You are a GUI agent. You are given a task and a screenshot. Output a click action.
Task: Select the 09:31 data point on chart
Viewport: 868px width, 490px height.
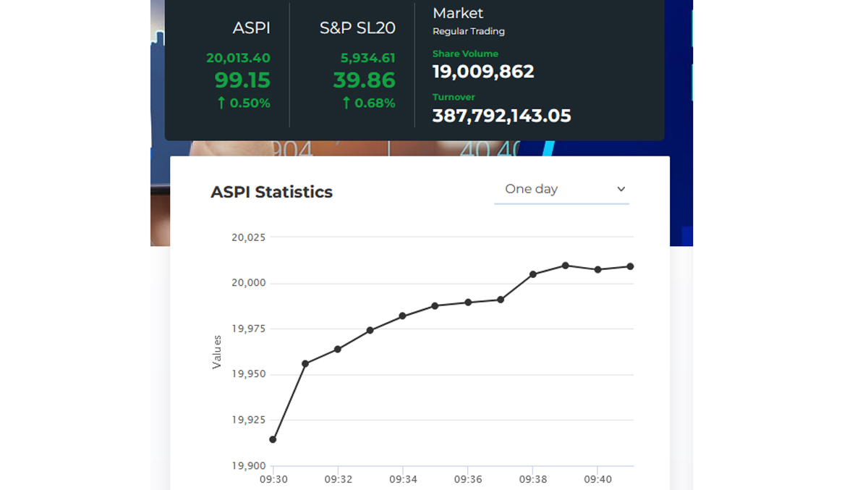[x=305, y=363]
